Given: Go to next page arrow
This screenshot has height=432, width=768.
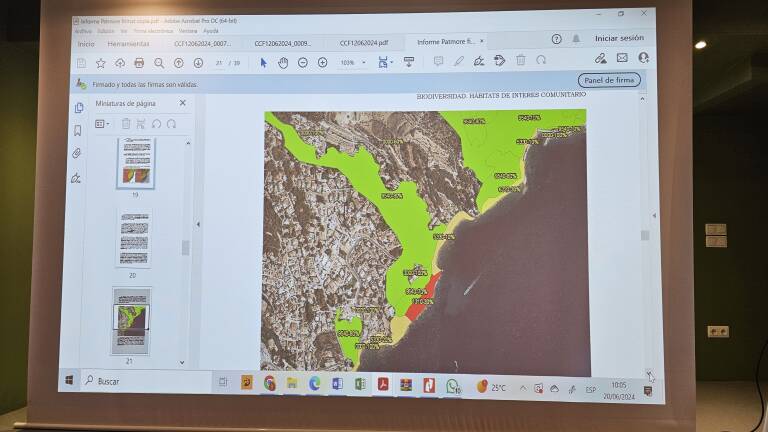Looking at the screenshot, I should point(198,63).
